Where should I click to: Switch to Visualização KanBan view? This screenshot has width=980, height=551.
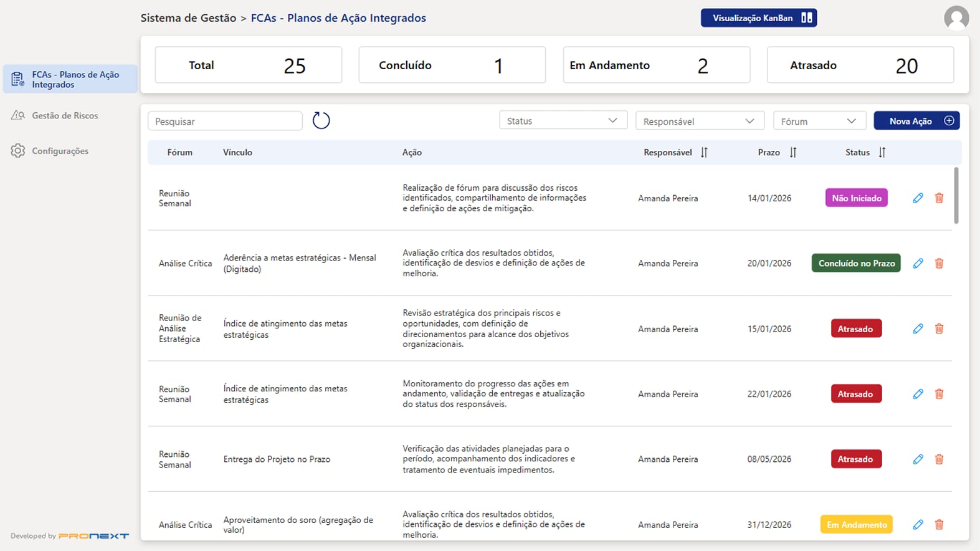(x=759, y=18)
